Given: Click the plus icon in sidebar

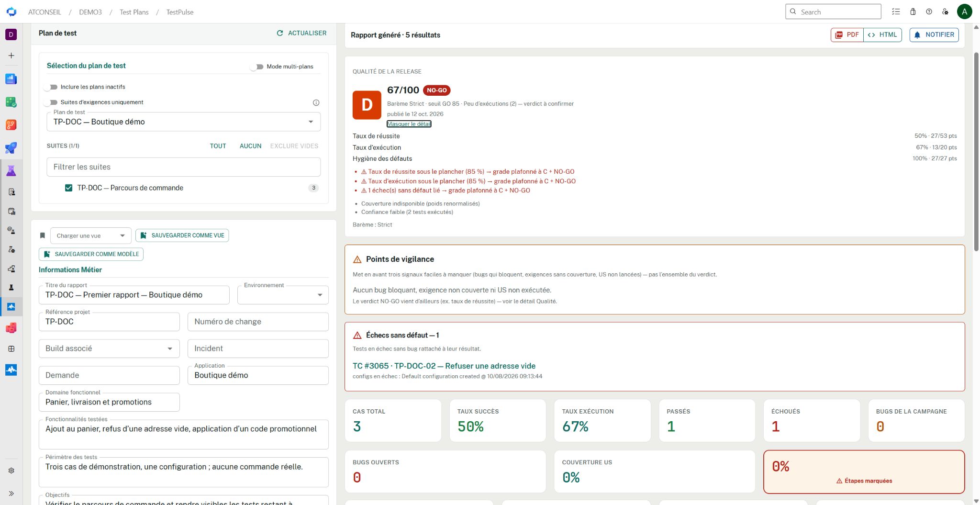Looking at the screenshot, I should coord(11,56).
